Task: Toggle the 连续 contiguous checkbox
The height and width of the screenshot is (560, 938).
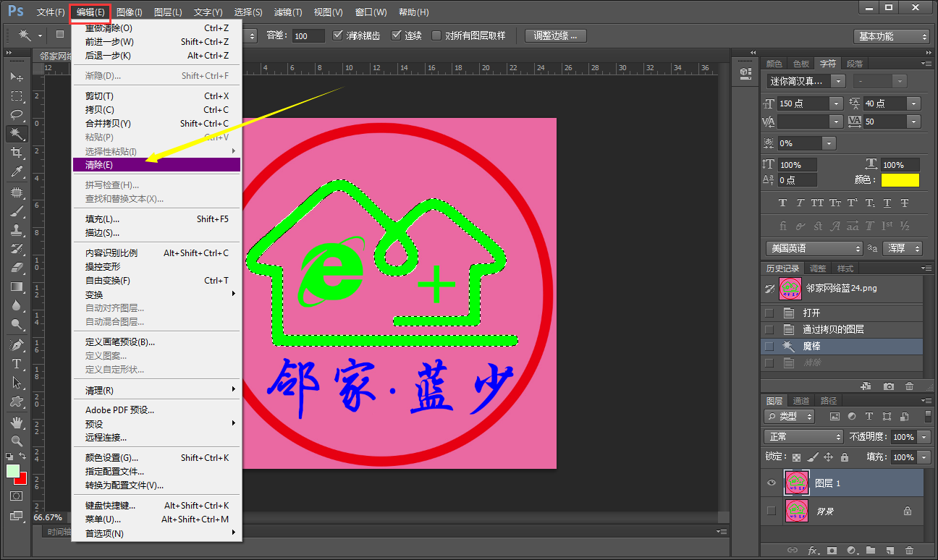Action: [x=397, y=35]
